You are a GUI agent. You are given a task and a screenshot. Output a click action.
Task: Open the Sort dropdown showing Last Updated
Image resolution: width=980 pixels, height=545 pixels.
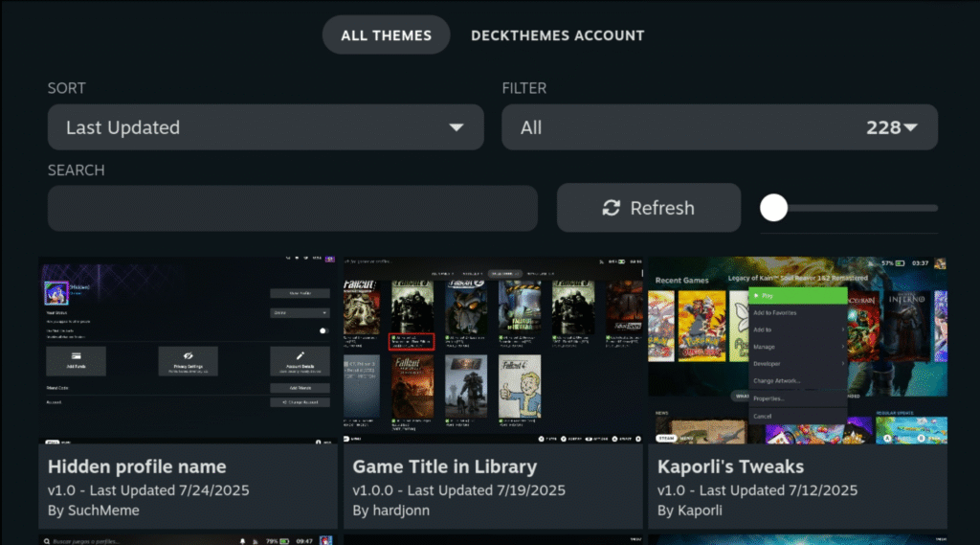click(266, 127)
